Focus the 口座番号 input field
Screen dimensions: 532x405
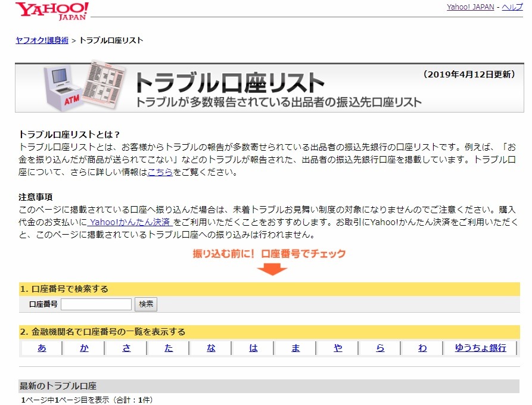96,304
